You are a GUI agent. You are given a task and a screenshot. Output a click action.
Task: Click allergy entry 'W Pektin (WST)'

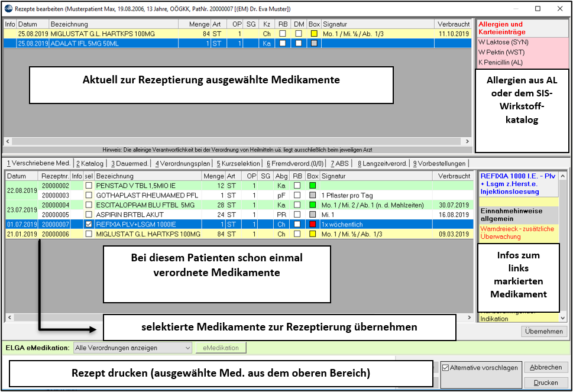pyautogui.click(x=501, y=52)
